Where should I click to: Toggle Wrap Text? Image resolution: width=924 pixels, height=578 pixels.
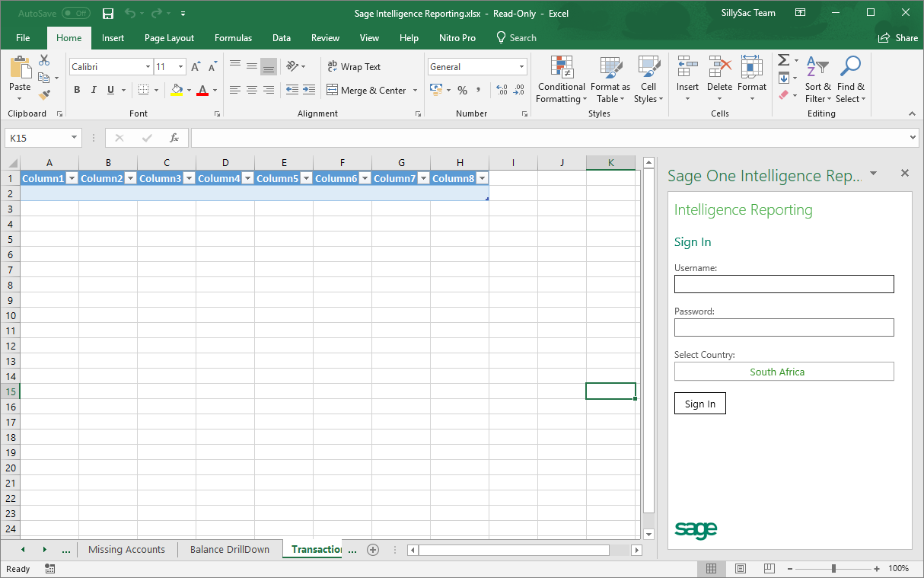coord(354,67)
